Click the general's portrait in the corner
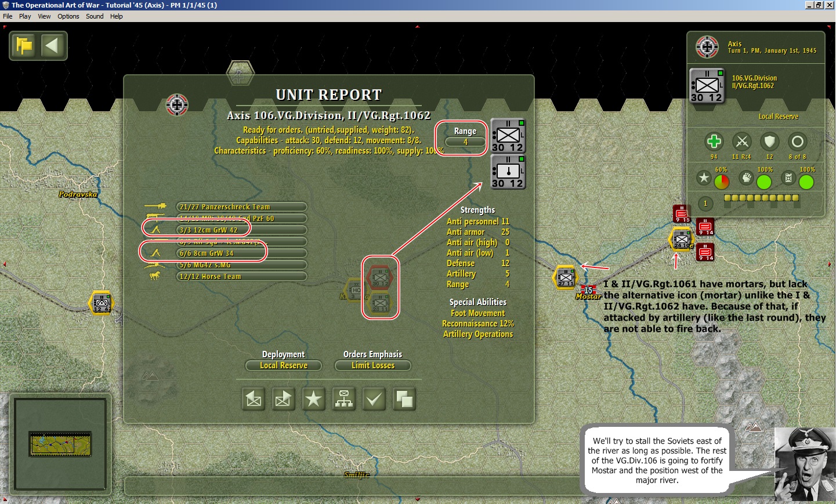 [805, 464]
